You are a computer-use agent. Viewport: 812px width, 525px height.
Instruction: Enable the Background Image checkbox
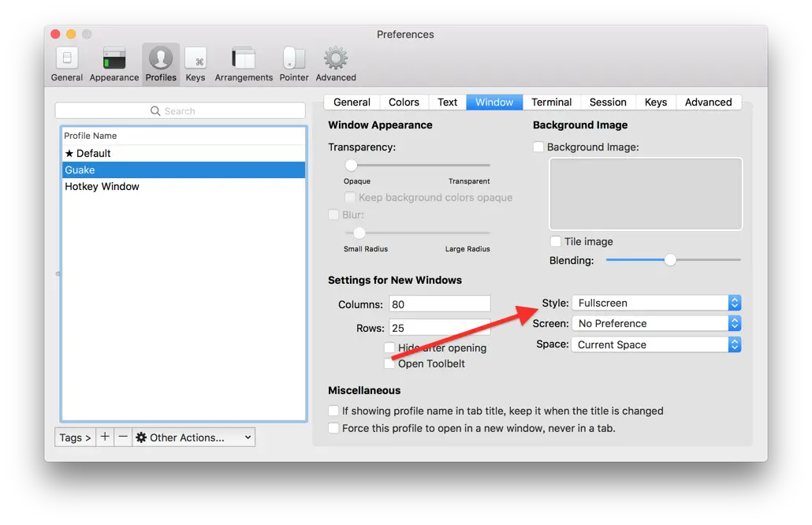tap(538, 147)
